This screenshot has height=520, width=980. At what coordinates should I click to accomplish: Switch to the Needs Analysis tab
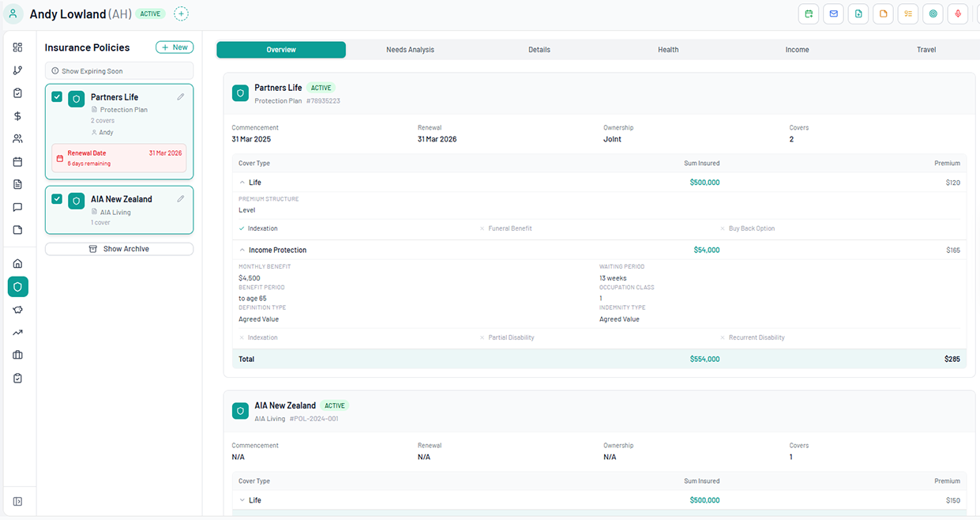[410, 50]
